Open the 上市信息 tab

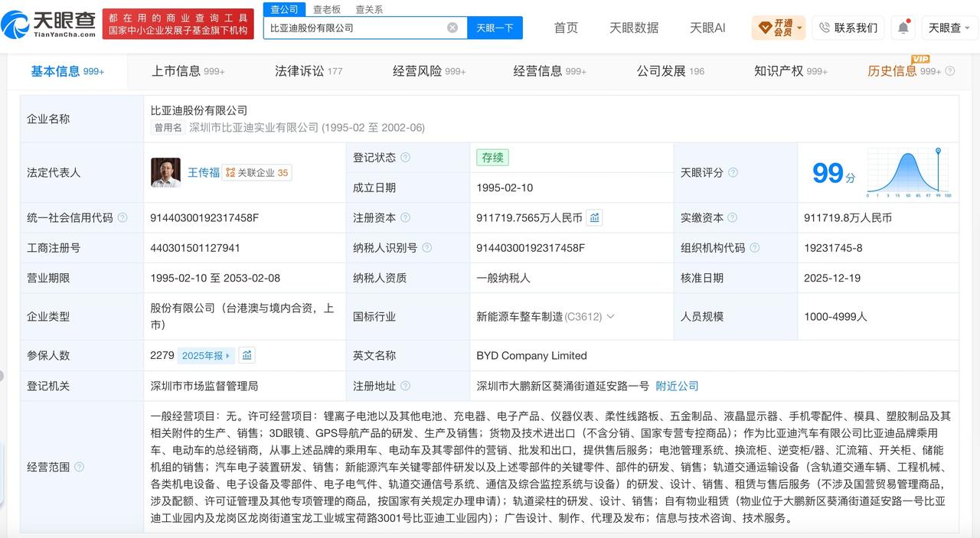tap(188, 71)
